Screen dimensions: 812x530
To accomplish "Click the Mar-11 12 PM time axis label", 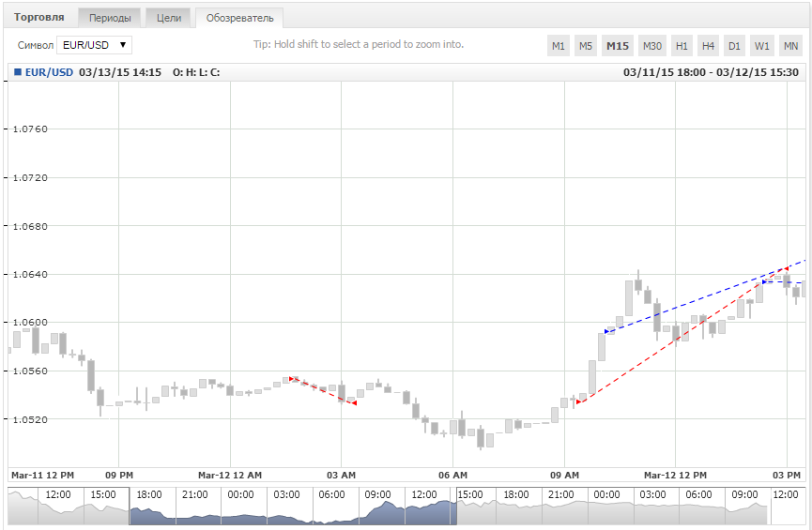I will 42,476.
